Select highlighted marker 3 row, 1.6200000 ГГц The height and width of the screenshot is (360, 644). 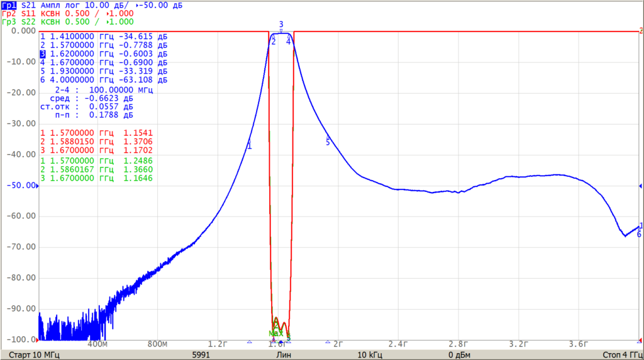coord(104,54)
